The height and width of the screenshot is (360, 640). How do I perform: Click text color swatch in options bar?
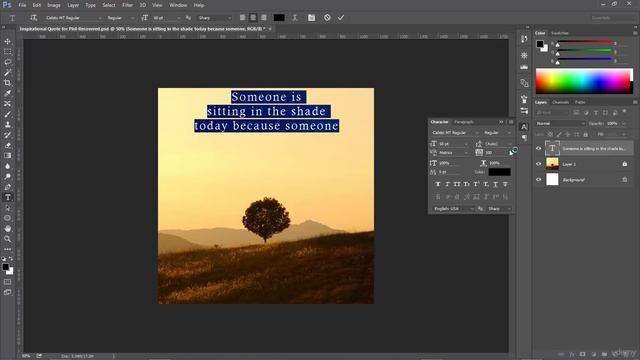[x=279, y=18]
